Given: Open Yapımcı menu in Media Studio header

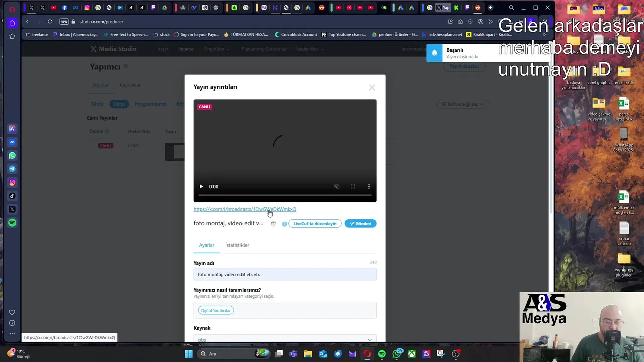Looking at the screenshot, I should 186,49.
